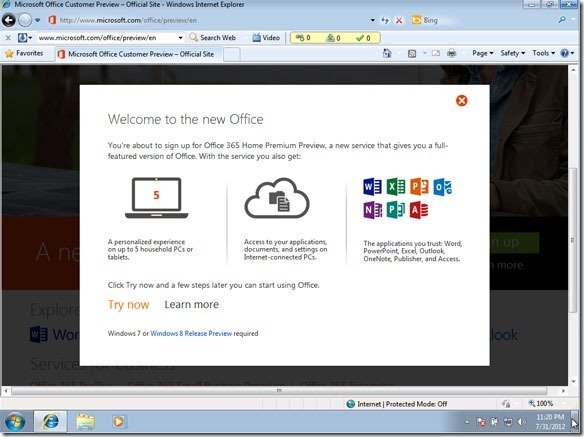The width and height of the screenshot is (584, 437).
Task: Click the Excel application icon
Action: click(396, 187)
